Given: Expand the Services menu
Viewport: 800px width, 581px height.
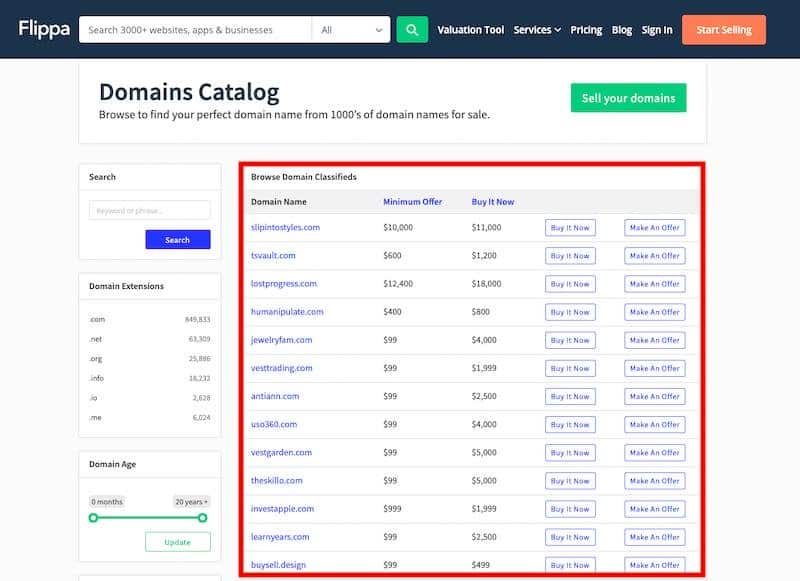Looking at the screenshot, I should coord(537,30).
